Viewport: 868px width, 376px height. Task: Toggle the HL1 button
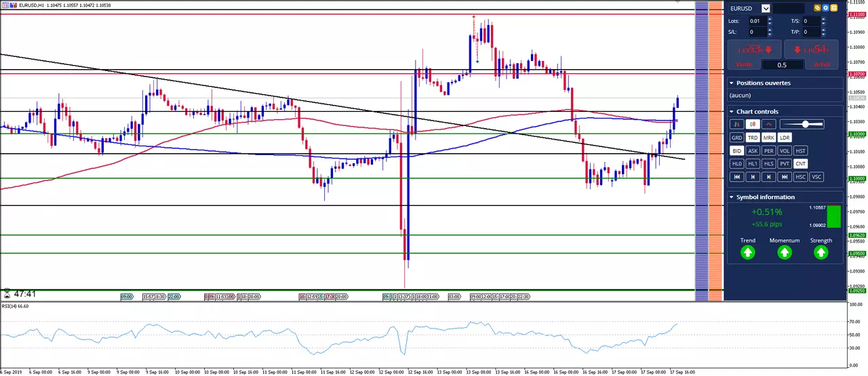(753, 164)
